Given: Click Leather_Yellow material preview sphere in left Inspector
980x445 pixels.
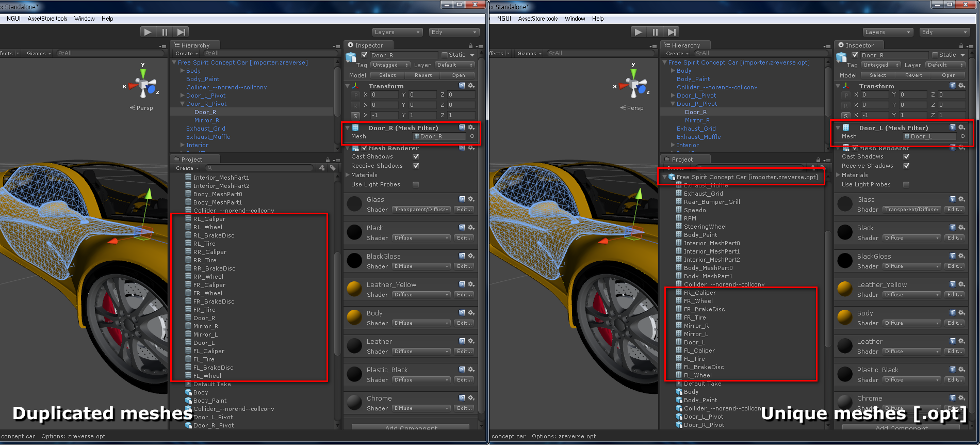Looking at the screenshot, I should point(354,289).
